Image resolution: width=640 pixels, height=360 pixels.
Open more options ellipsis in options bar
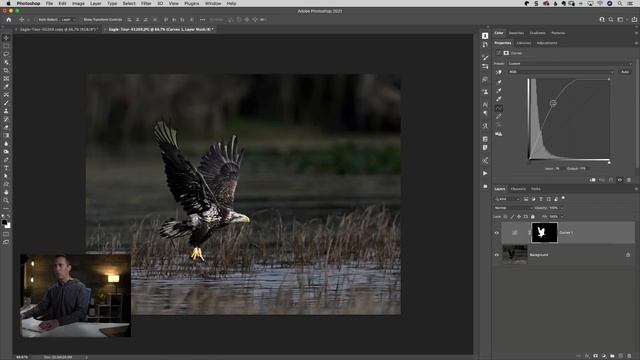point(202,20)
